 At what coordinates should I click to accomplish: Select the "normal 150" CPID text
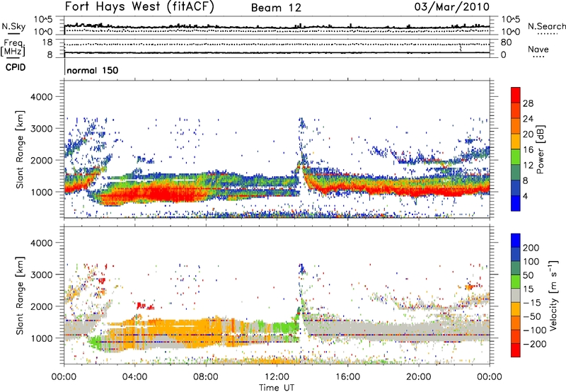tap(93, 70)
